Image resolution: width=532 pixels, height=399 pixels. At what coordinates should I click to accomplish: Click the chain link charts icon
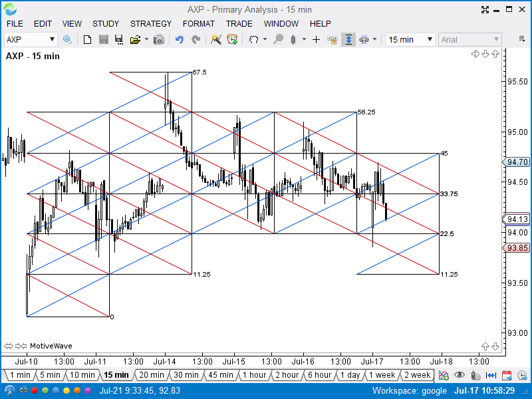364,40
